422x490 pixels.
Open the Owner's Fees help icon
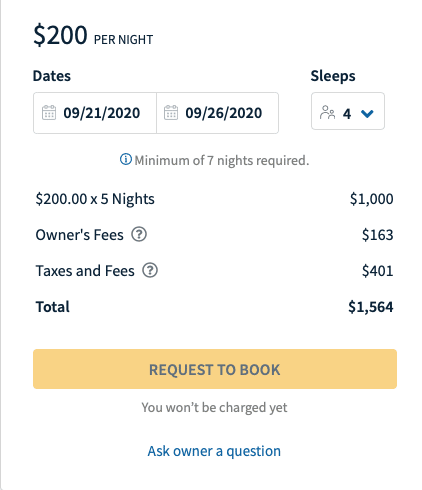139,235
